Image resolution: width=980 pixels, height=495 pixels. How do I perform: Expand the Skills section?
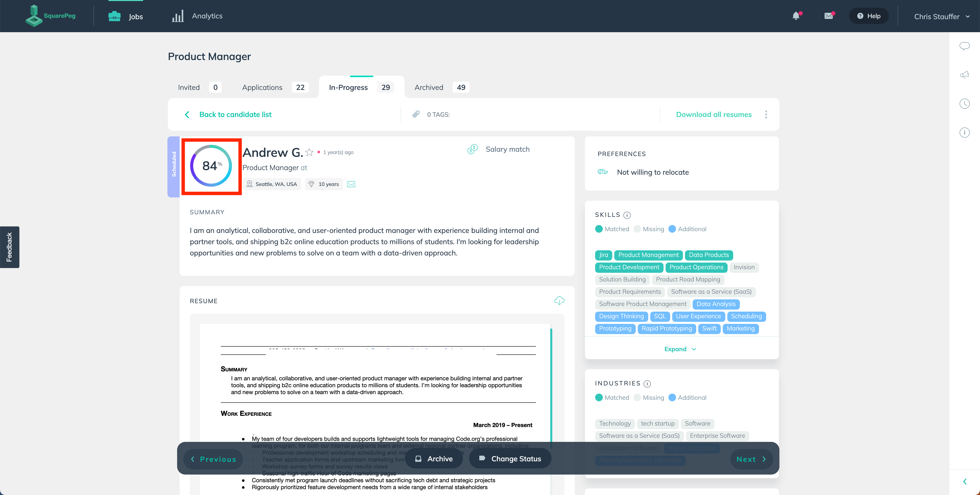[x=680, y=349]
